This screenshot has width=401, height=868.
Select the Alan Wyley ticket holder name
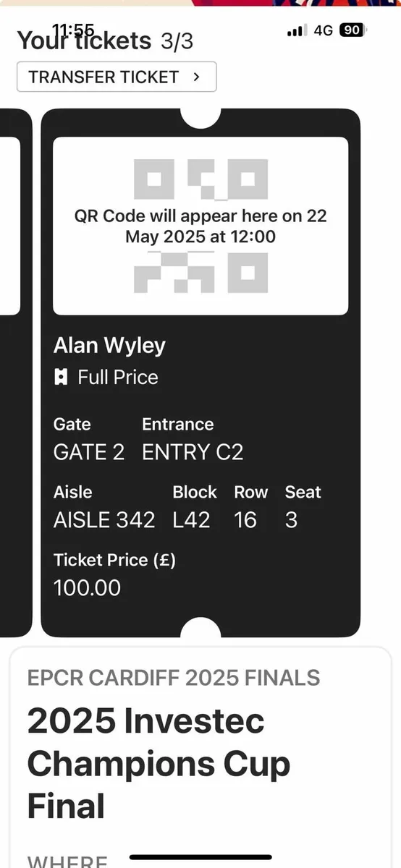[x=109, y=346]
